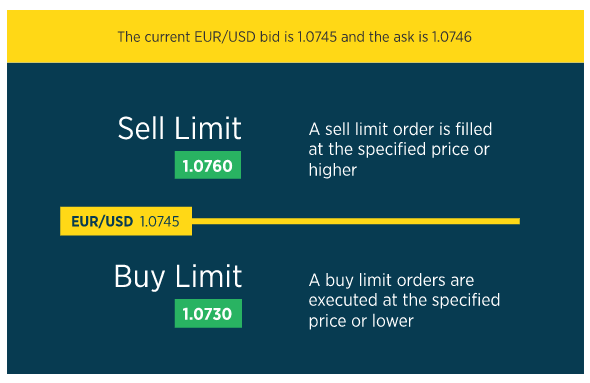Click the 1.0745 bid value in top banner

pos(317,37)
